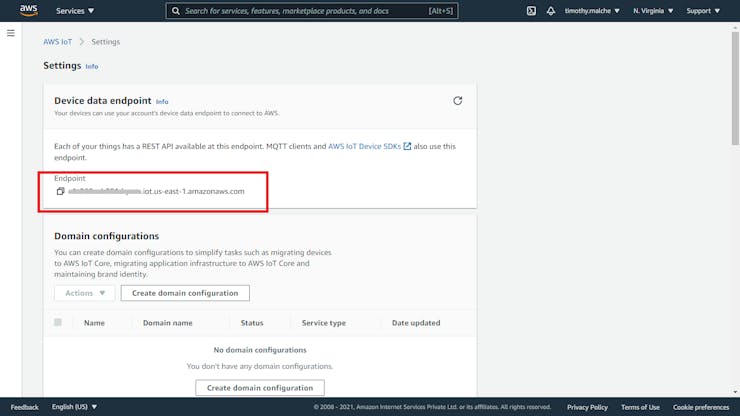Viewport: 740px width, 416px height.
Task: Click the No domain configurations message
Action: pyautogui.click(x=260, y=350)
